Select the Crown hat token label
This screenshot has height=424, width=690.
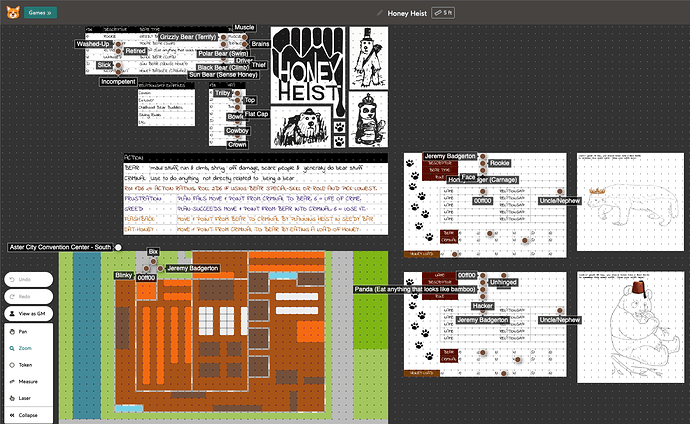(x=237, y=145)
